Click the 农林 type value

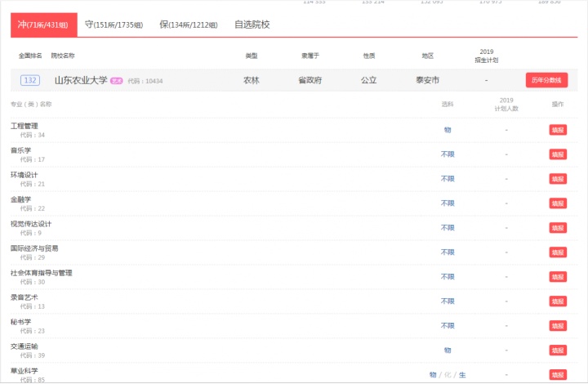coord(252,80)
